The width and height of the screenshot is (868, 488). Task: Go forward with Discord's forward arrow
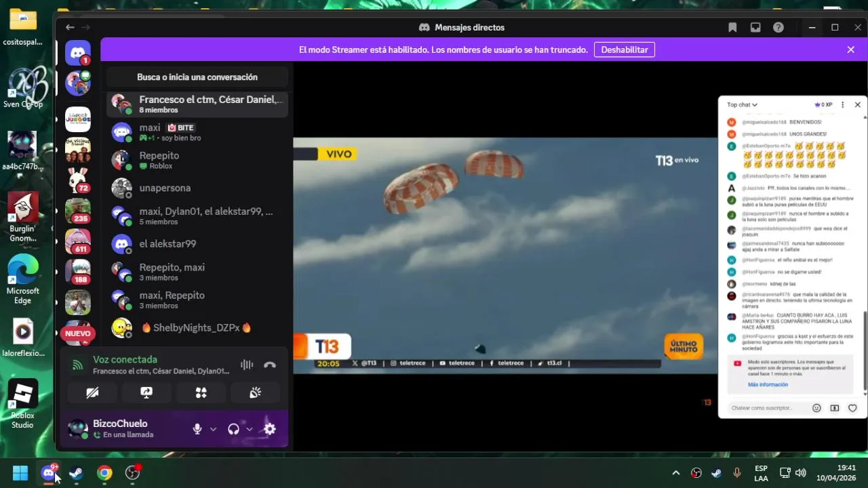(85, 27)
